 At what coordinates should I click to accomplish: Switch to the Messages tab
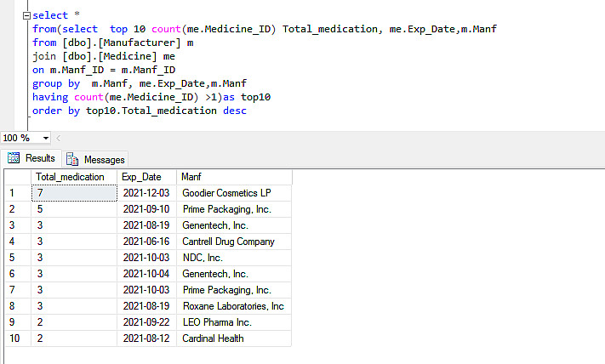pos(95,159)
